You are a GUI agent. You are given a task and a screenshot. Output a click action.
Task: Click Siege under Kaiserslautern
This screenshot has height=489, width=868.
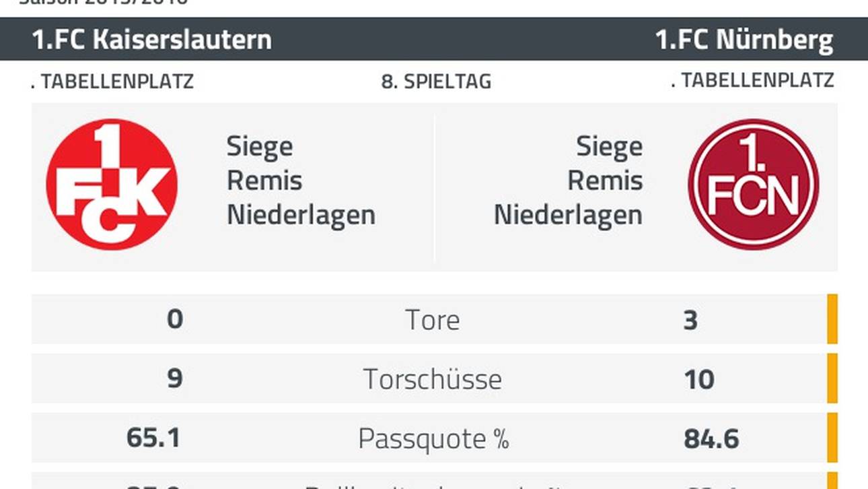pyautogui.click(x=260, y=146)
